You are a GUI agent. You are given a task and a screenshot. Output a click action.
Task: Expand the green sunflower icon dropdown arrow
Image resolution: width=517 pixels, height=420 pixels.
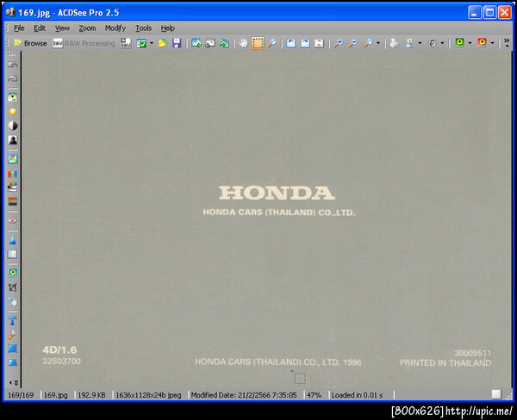tap(470, 43)
